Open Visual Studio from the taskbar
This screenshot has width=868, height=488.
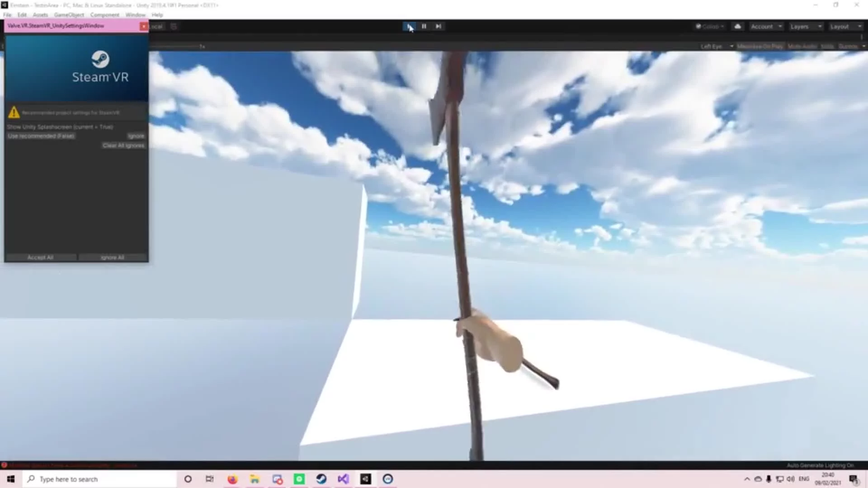(343, 479)
